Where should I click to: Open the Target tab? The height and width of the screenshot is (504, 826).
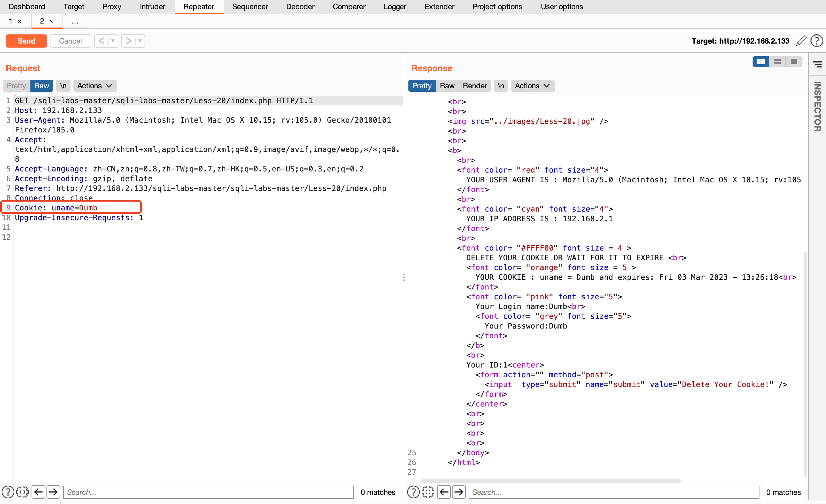pyautogui.click(x=74, y=7)
